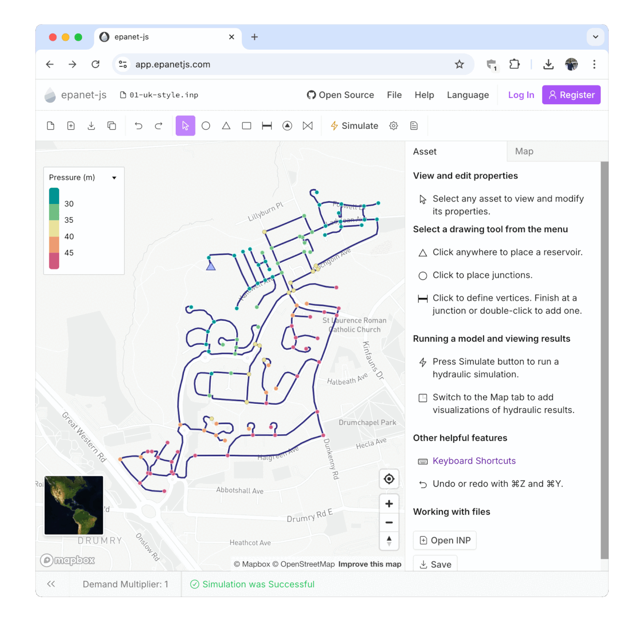Switch to the Asset tab
The width and height of the screenshot is (644, 644).
[x=456, y=152]
